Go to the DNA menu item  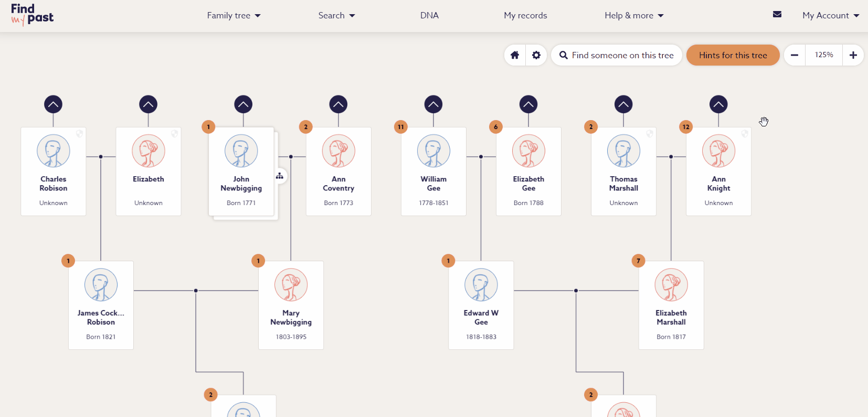pyautogui.click(x=429, y=16)
